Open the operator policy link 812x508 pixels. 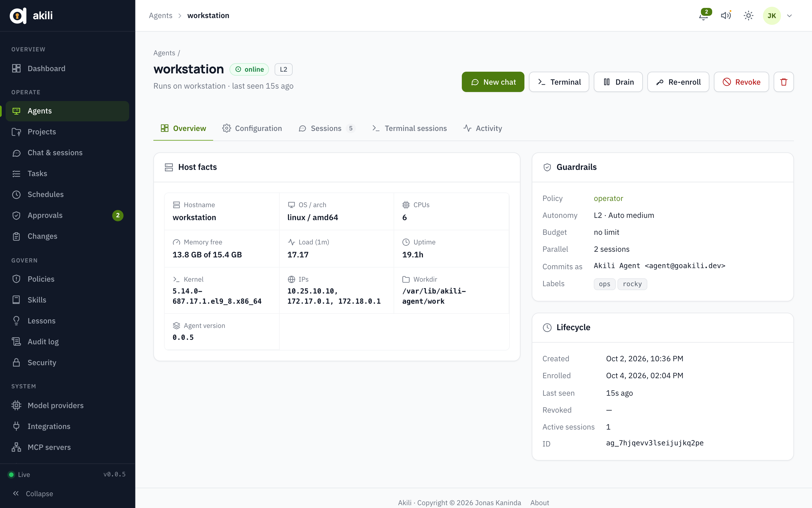[608, 198]
